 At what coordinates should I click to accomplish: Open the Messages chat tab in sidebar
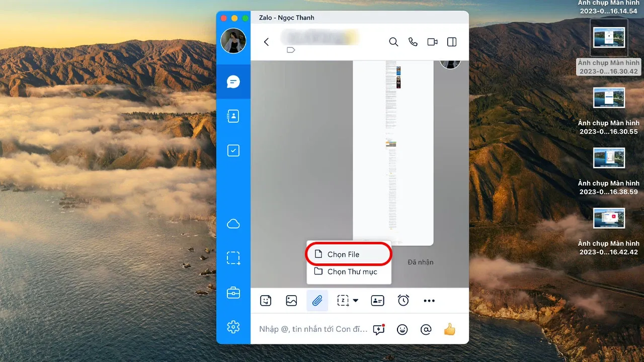pyautogui.click(x=233, y=81)
